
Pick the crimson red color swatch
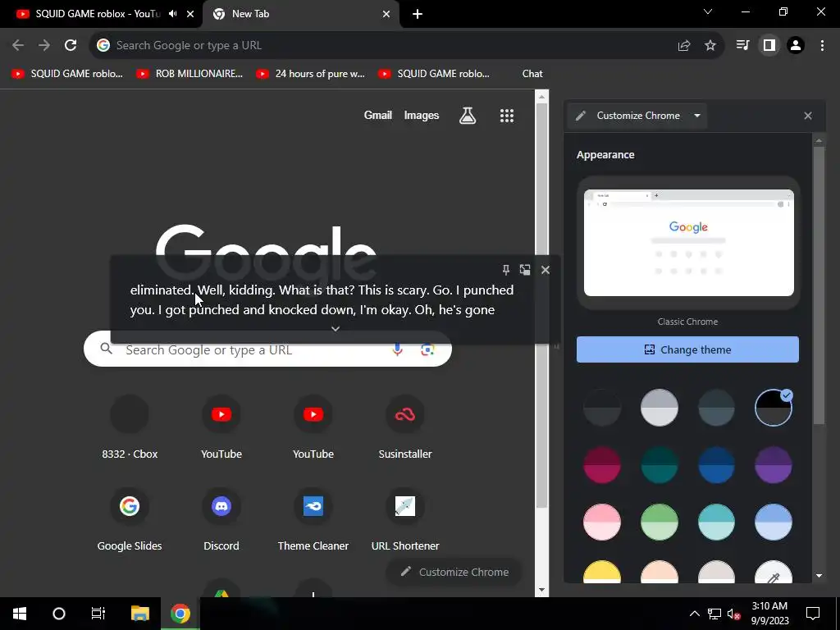(601, 464)
